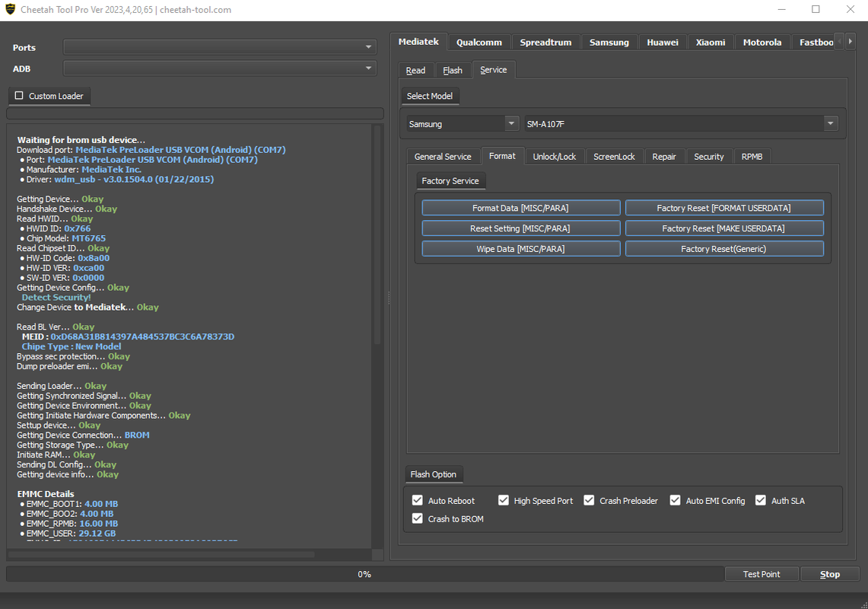Click the Factory Service header
The image size is (868, 609).
(x=450, y=180)
